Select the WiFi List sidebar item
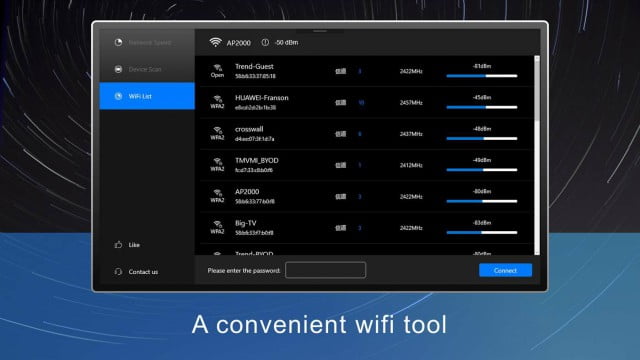The height and width of the screenshot is (360, 640). click(x=147, y=96)
